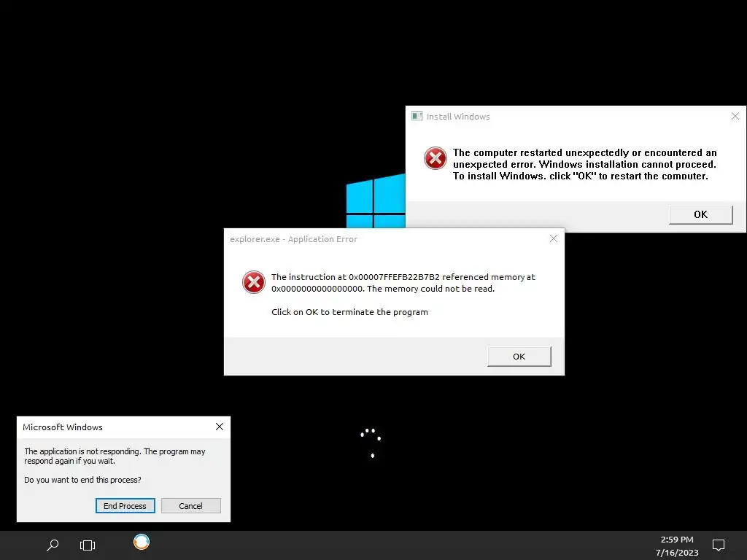The height and width of the screenshot is (560, 747).
Task: Click the "The instruction at 0x00007FFEFB22B7B2" message line
Action: click(403, 276)
